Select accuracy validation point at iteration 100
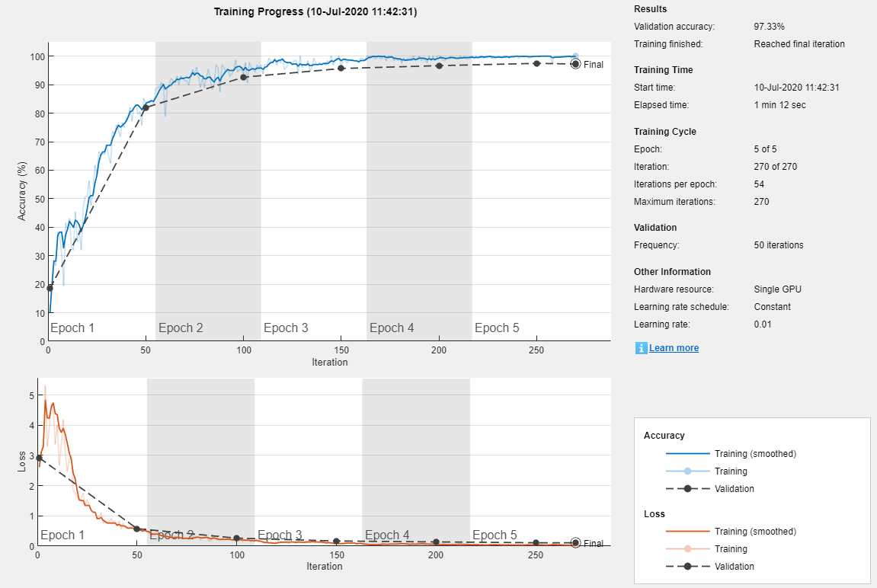877x588 pixels. coord(243,77)
